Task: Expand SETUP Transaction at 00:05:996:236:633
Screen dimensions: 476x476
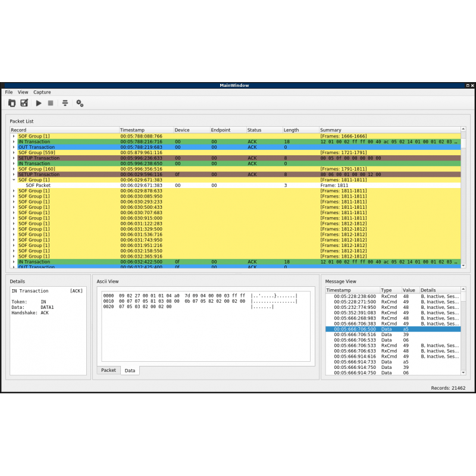Action: 14,158
